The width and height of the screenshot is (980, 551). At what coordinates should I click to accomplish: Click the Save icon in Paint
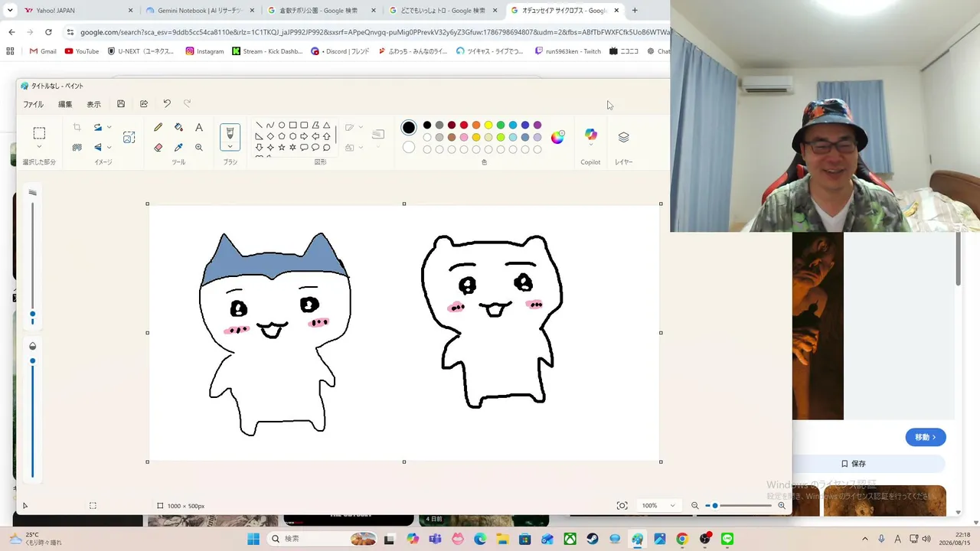tap(121, 104)
